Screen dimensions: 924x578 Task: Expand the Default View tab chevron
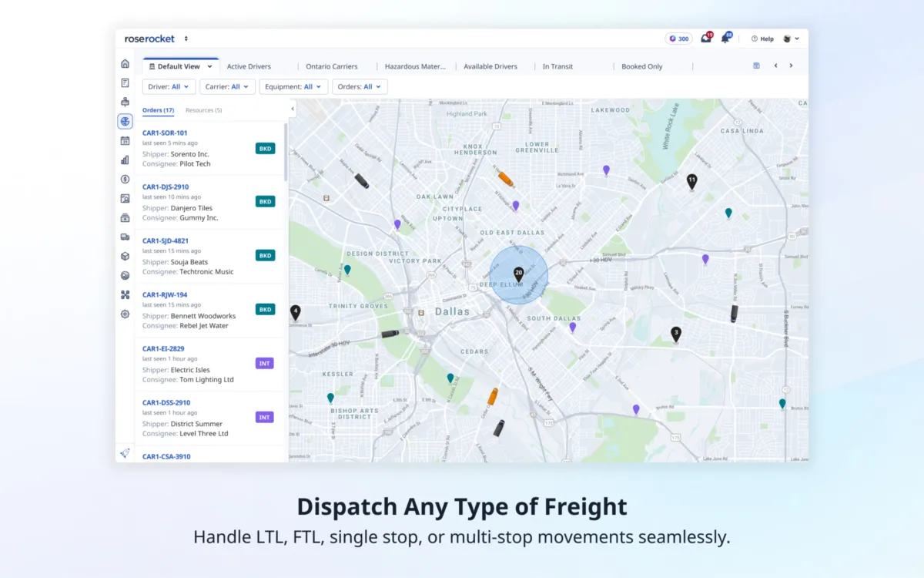click(209, 66)
